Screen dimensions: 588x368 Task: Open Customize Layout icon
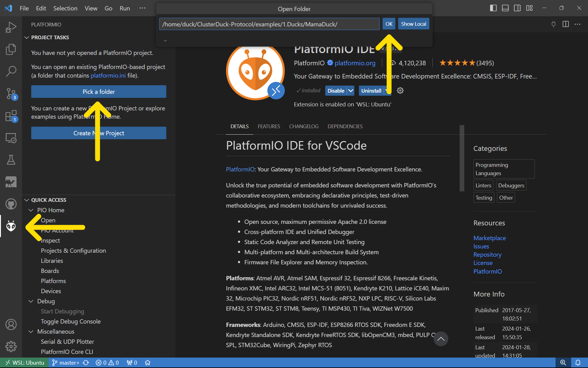pyautogui.click(x=530, y=8)
